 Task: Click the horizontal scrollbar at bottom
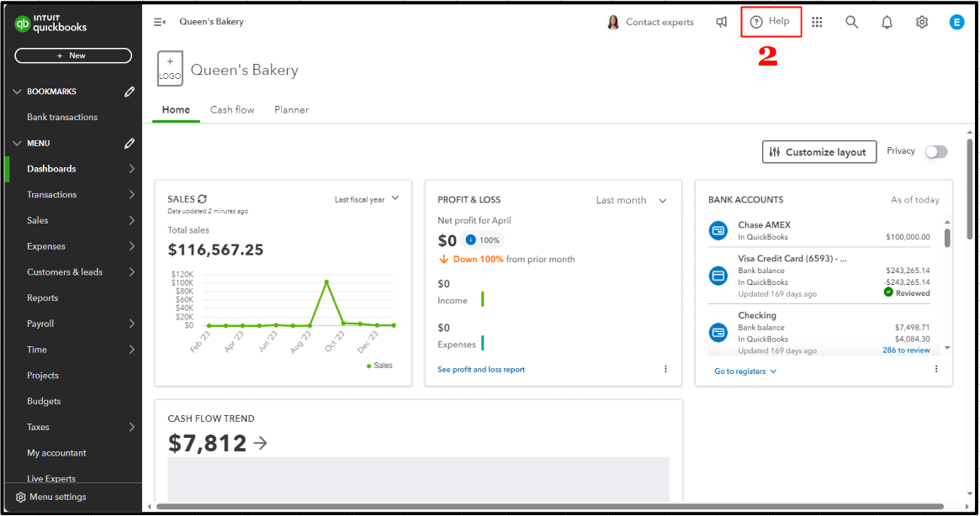click(x=550, y=507)
